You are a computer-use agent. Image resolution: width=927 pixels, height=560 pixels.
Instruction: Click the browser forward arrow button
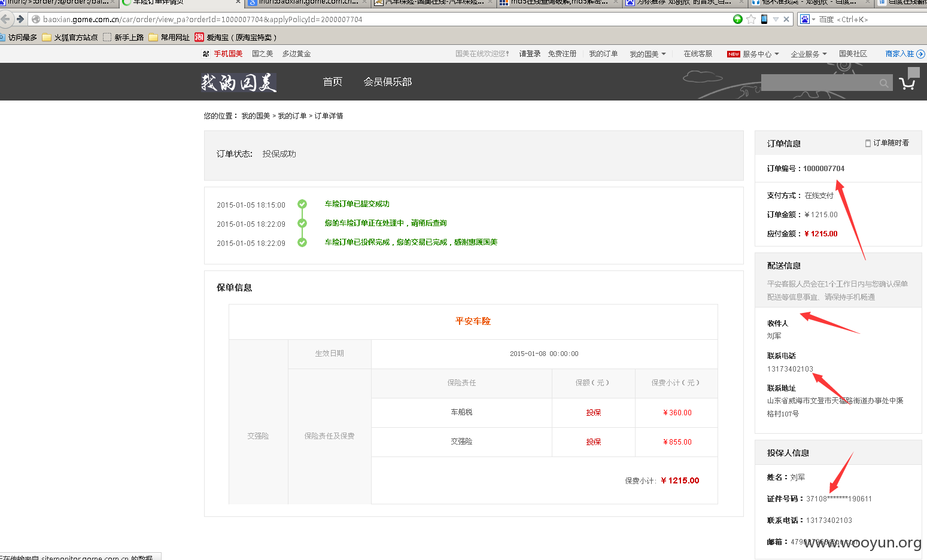point(20,19)
